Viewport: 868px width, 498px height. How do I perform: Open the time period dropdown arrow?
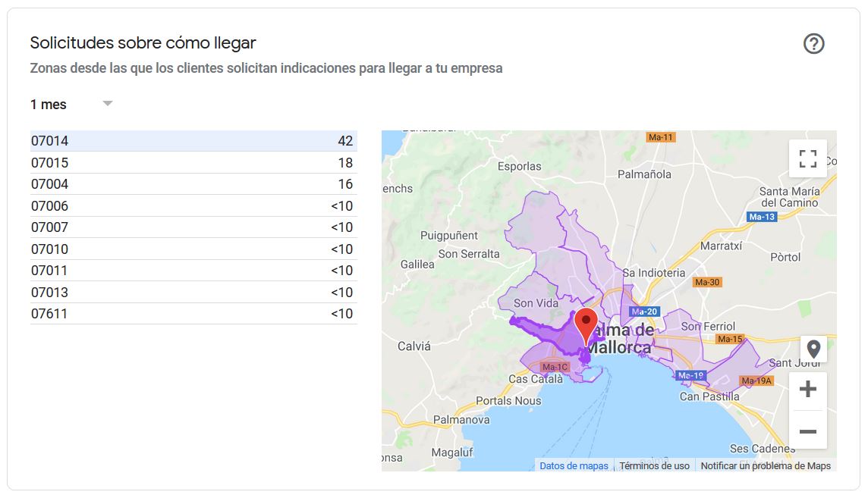click(108, 104)
